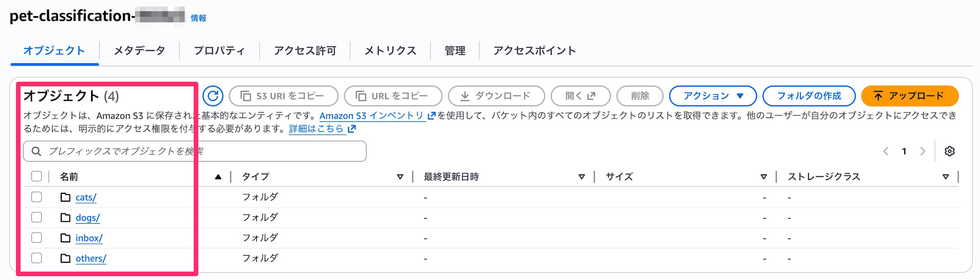Open table preferences gear icon
This screenshot has height=280, width=980.
coord(949,151)
